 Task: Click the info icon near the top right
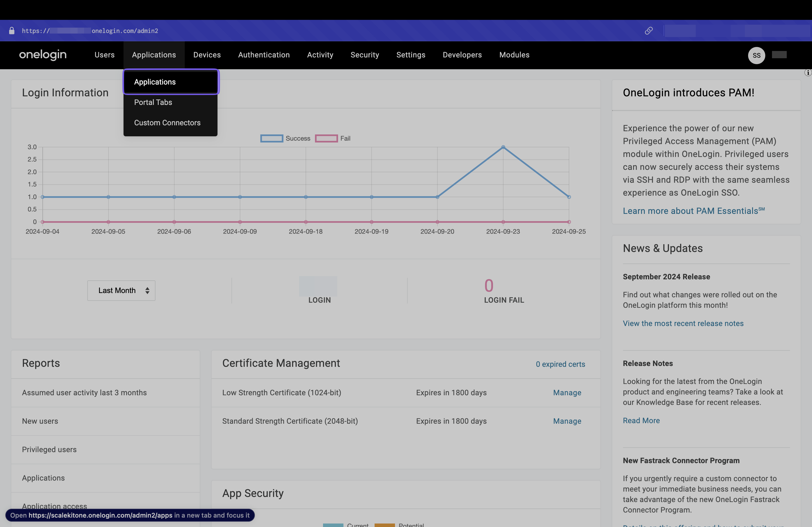point(808,72)
